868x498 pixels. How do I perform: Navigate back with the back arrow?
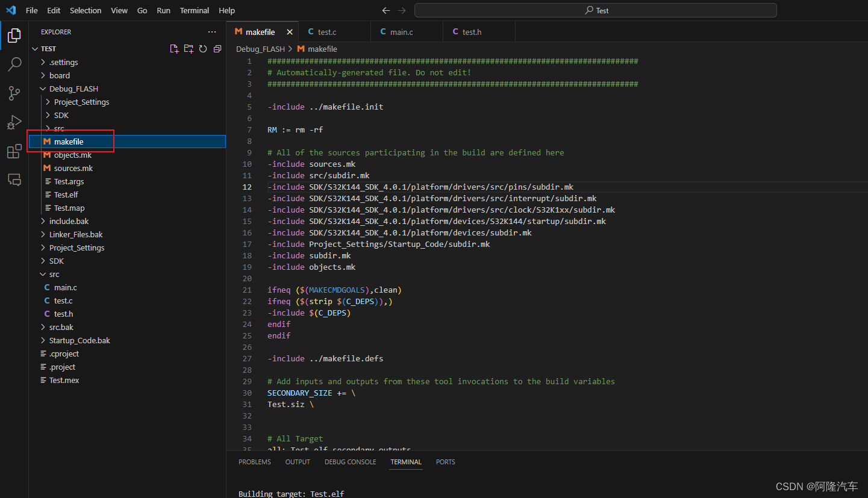tap(386, 10)
